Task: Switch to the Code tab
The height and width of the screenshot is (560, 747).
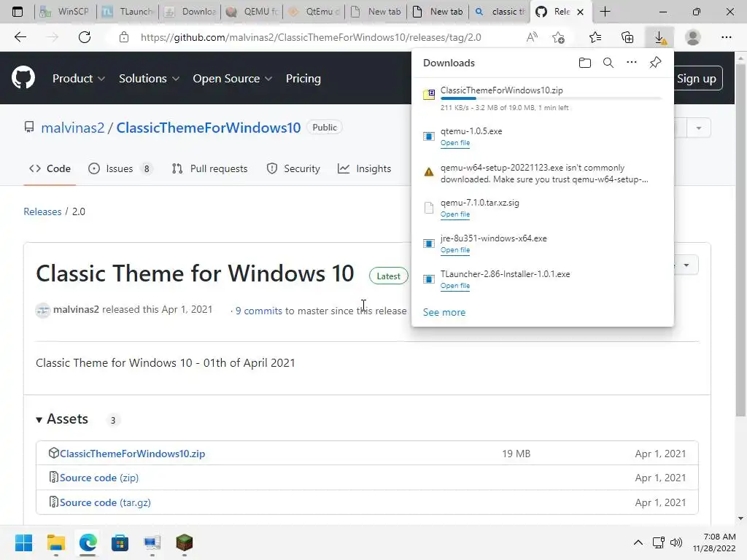Action: [50, 168]
